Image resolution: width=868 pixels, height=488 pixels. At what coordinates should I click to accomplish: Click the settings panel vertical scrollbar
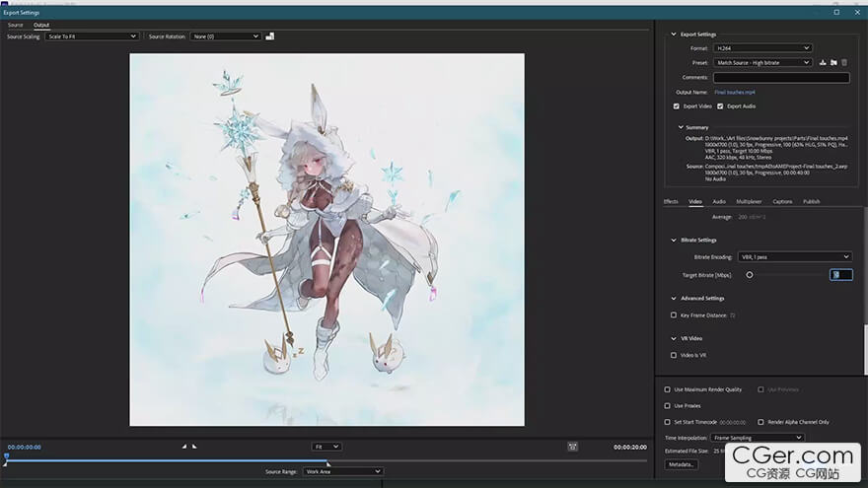click(x=865, y=350)
